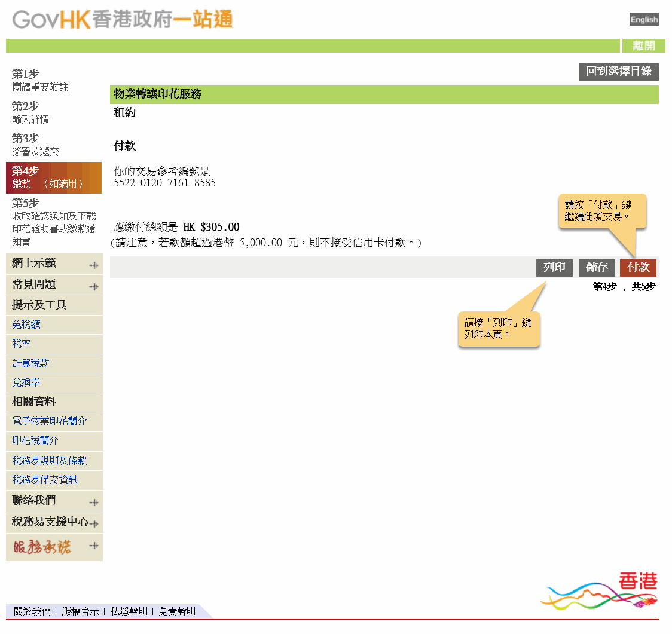The height and width of the screenshot is (634, 672).
Task: Click the 租約 heading text
Action: coord(125,112)
